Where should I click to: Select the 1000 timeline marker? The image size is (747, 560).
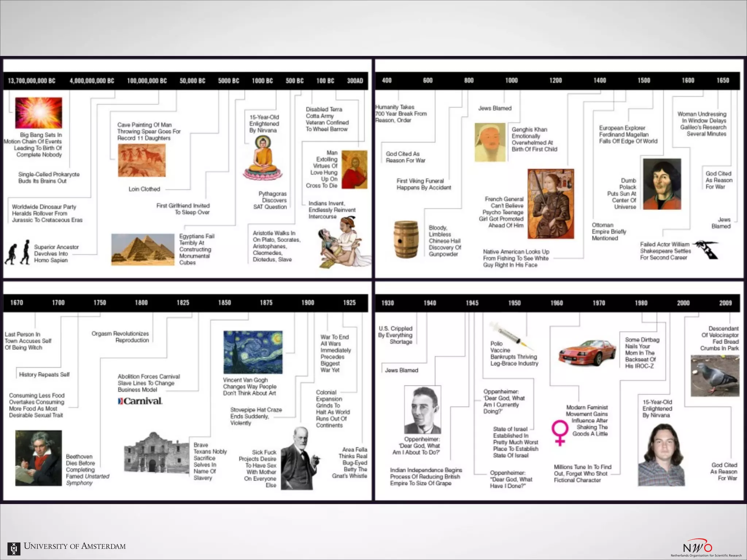[511, 81]
